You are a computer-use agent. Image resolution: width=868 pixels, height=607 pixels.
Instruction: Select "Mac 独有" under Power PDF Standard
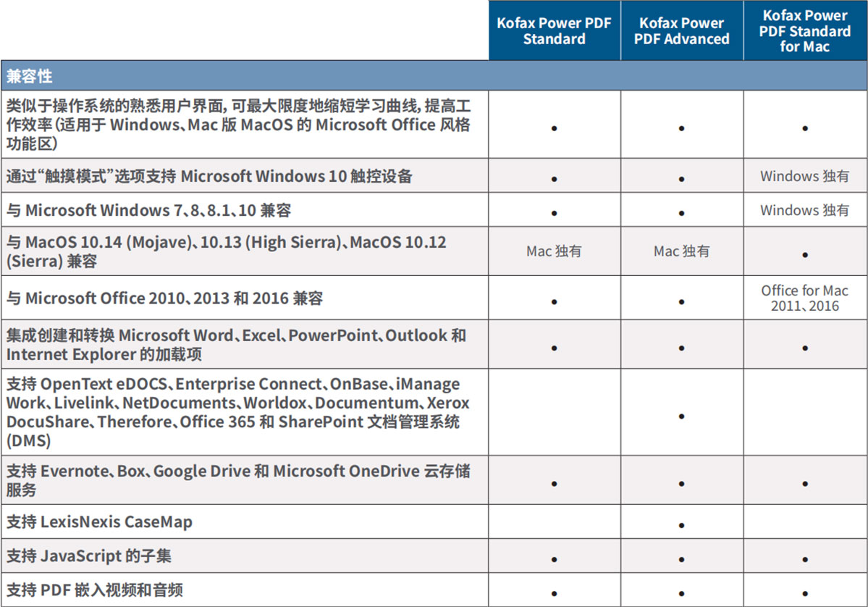(554, 251)
